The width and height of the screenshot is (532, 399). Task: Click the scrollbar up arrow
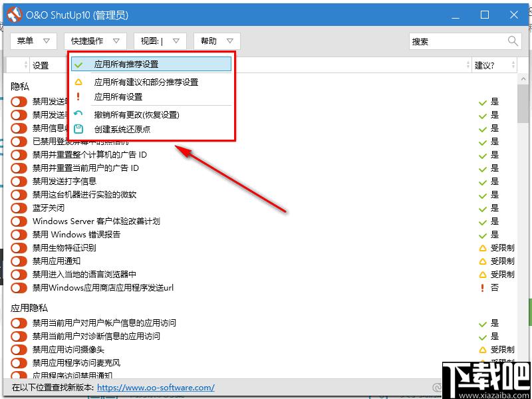coord(524,79)
